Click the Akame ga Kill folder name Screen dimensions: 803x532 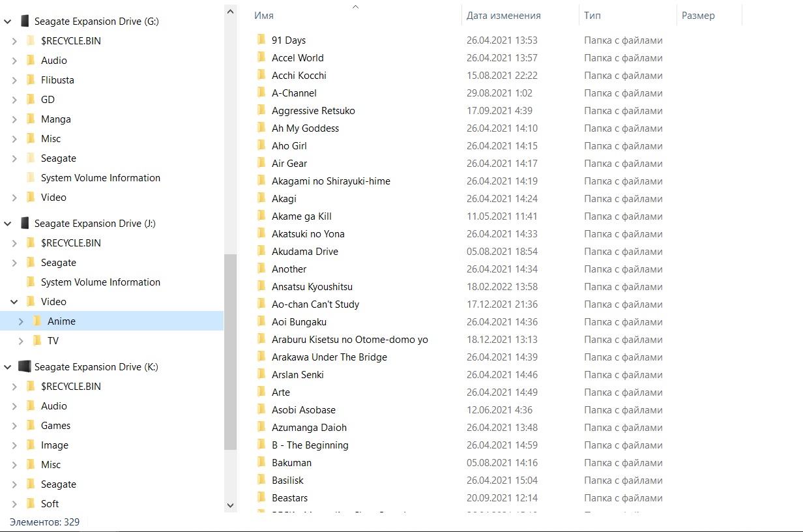(302, 216)
